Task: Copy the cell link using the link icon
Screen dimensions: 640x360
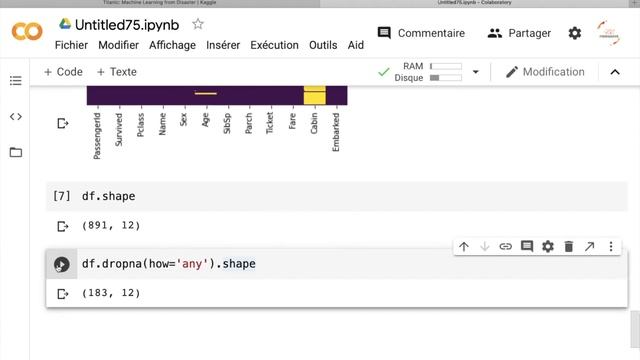Action: 505,247
